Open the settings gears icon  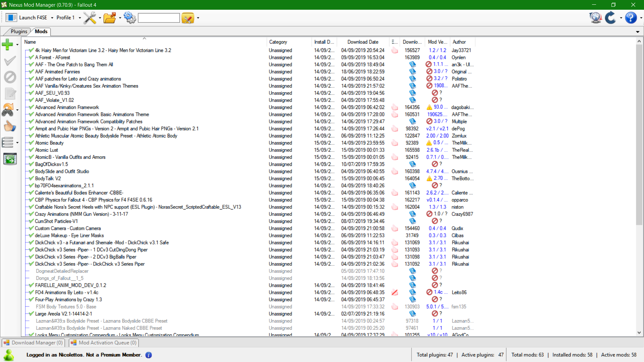pos(129,18)
